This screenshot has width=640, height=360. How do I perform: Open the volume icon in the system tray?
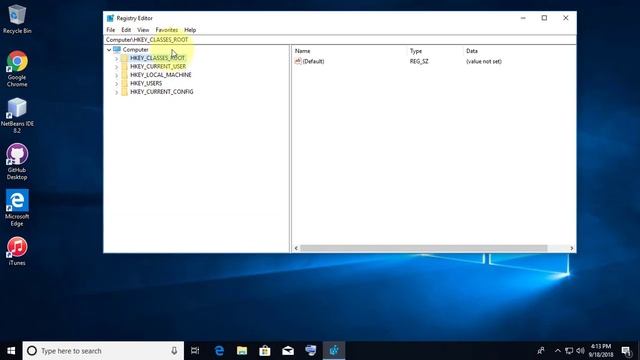(x=580, y=351)
